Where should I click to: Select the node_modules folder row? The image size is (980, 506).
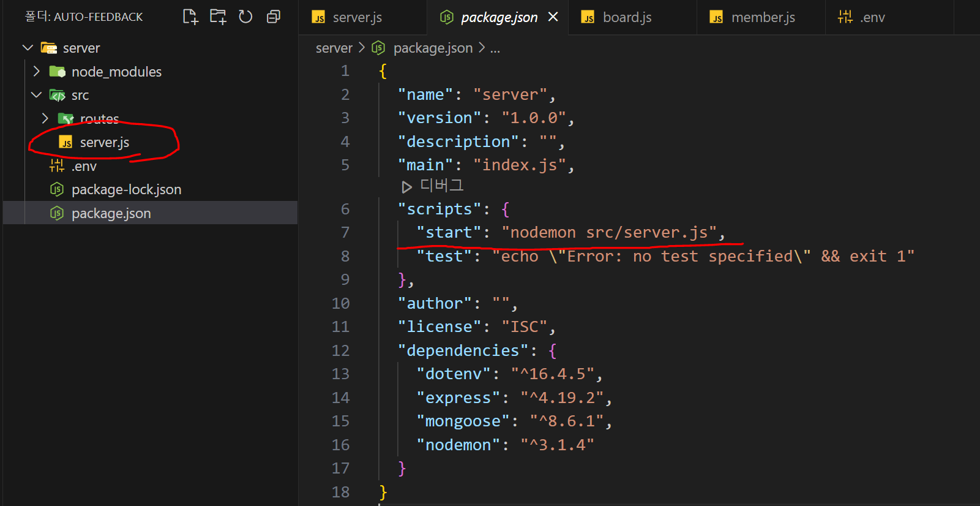[150, 72]
